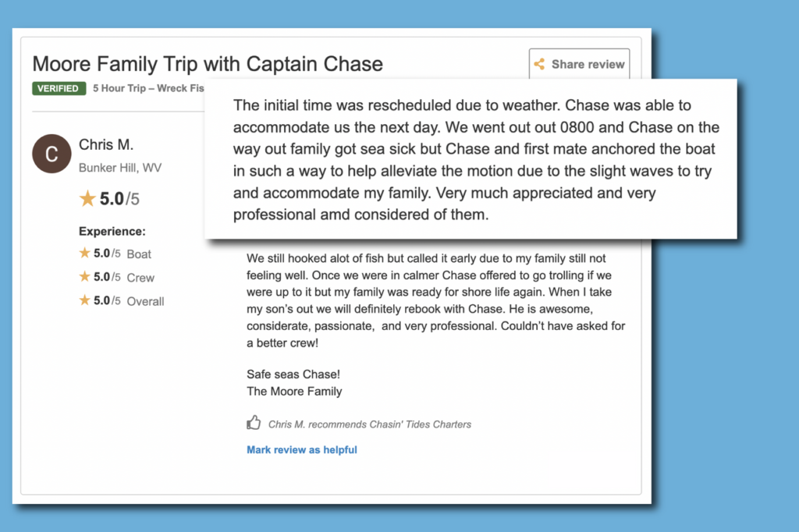Click the thumbs-up recommend icon

click(x=254, y=424)
